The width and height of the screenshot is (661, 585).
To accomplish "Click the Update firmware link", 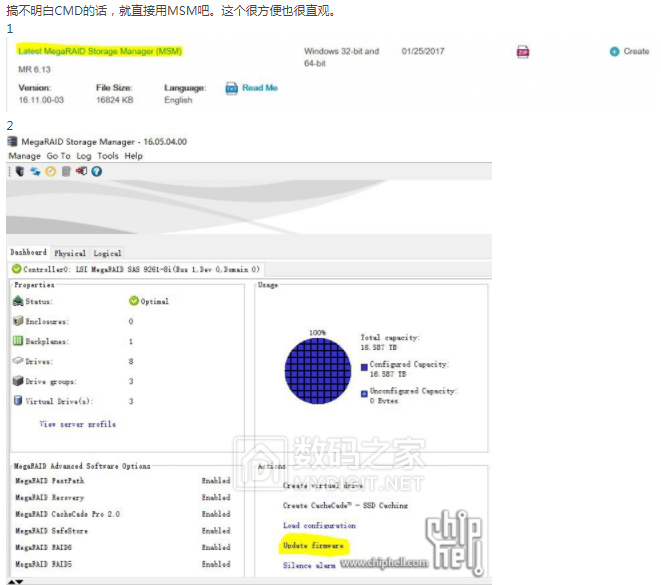I will pos(313,545).
